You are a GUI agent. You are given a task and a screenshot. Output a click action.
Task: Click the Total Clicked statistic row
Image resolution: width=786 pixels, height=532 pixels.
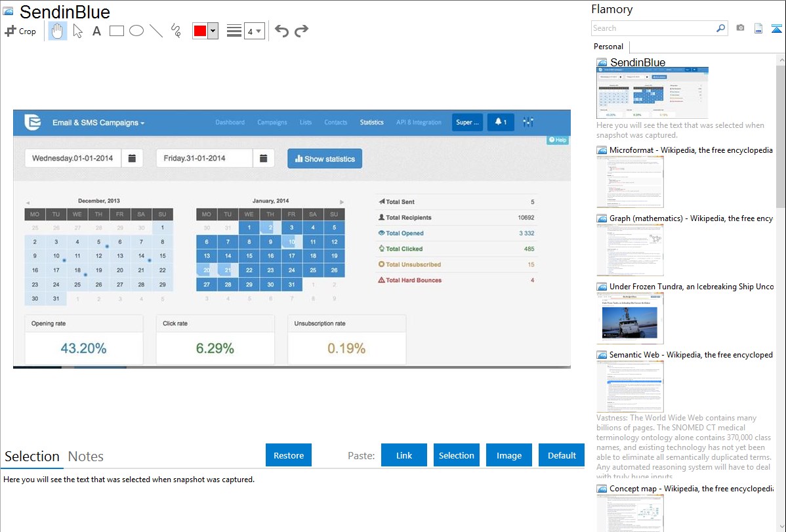click(x=456, y=249)
